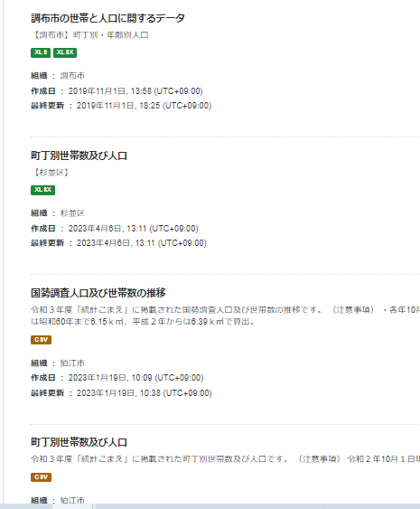
Task: Select description mentioning 国勢調査人口及び世帯数の推移です
Action: pyautogui.click(x=226, y=316)
